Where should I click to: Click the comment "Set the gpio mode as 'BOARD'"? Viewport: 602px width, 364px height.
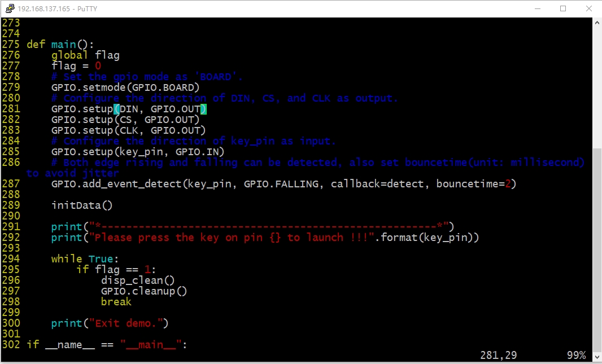(147, 77)
